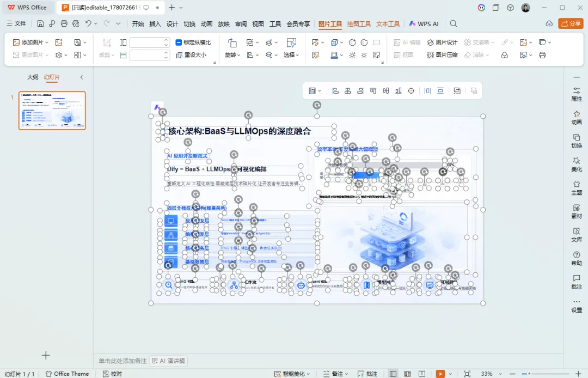This screenshot has width=588, height=378.
Task: Open Transition (切换) sidebar panel
Action: (x=577, y=141)
